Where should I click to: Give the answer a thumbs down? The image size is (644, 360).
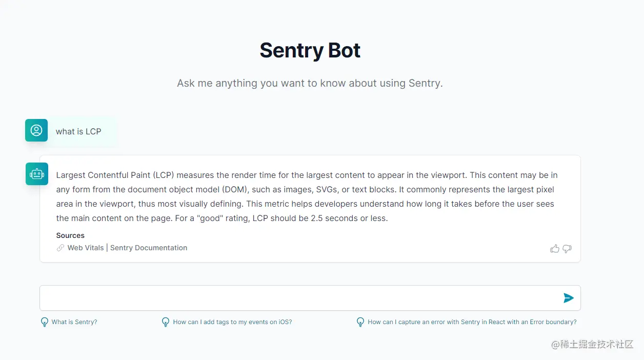567,249
